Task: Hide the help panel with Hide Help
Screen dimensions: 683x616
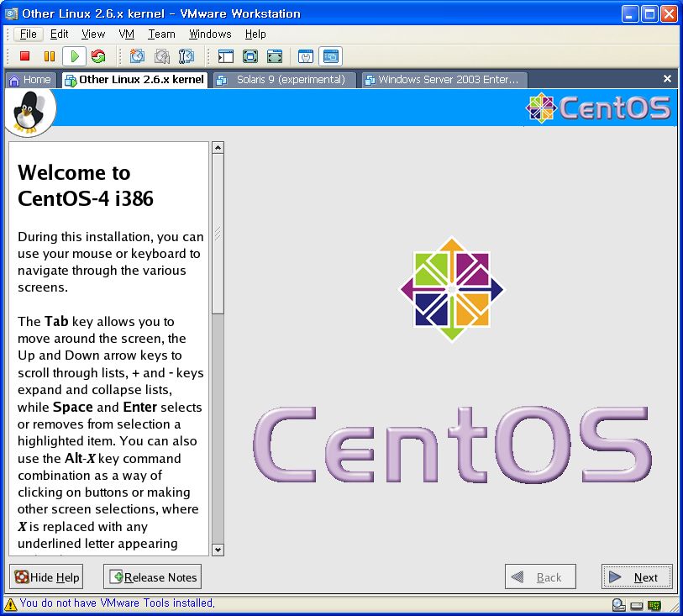Action: (x=47, y=577)
